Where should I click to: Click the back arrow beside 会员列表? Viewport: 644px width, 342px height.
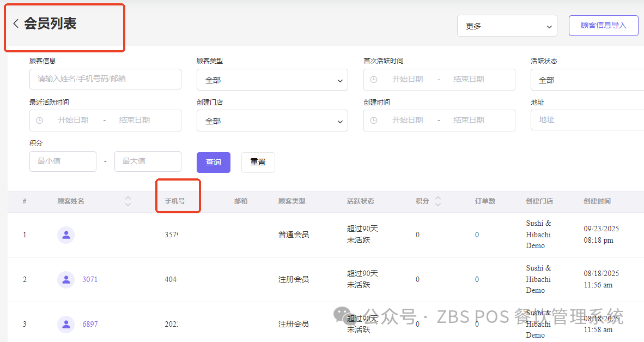coord(16,23)
